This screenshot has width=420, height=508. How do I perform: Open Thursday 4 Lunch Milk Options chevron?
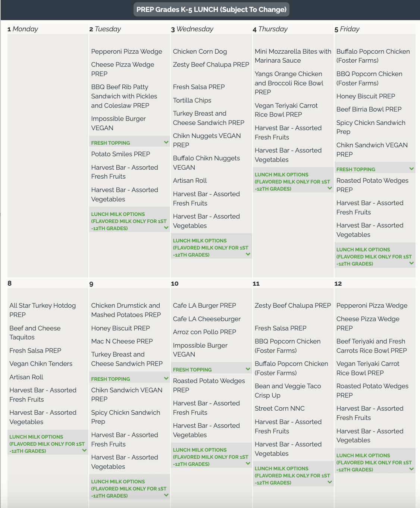coord(330,188)
